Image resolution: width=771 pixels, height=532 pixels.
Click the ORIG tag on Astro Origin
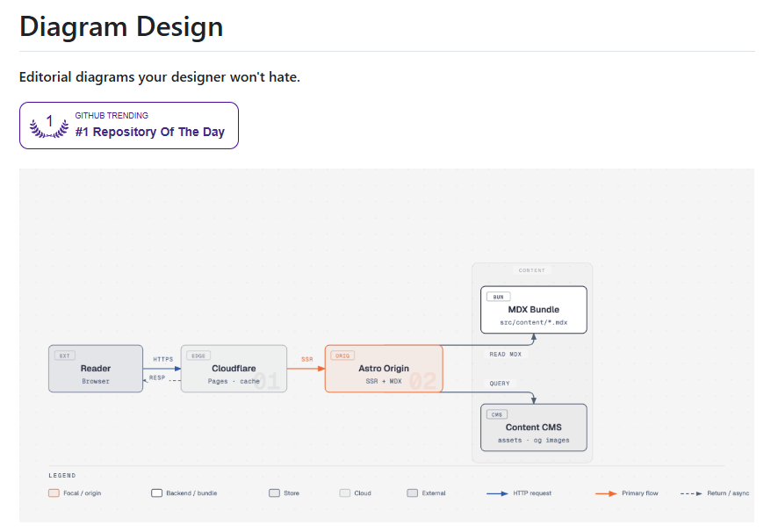pyautogui.click(x=342, y=356)
